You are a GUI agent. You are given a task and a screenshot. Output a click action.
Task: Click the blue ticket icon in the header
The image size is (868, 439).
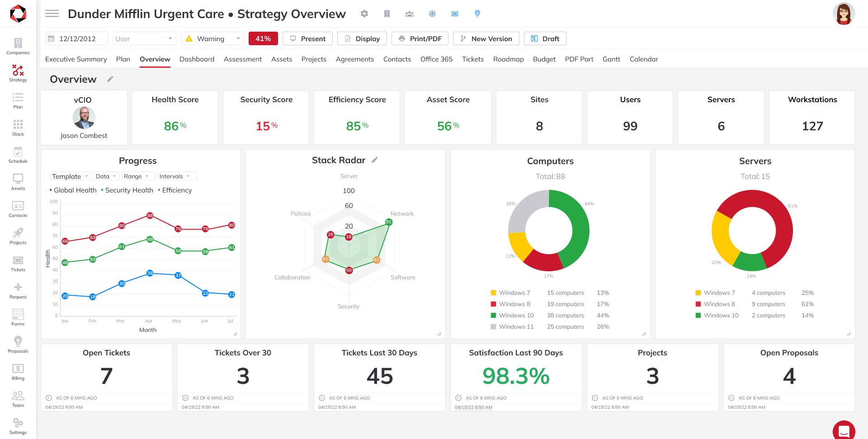point(455,14)
